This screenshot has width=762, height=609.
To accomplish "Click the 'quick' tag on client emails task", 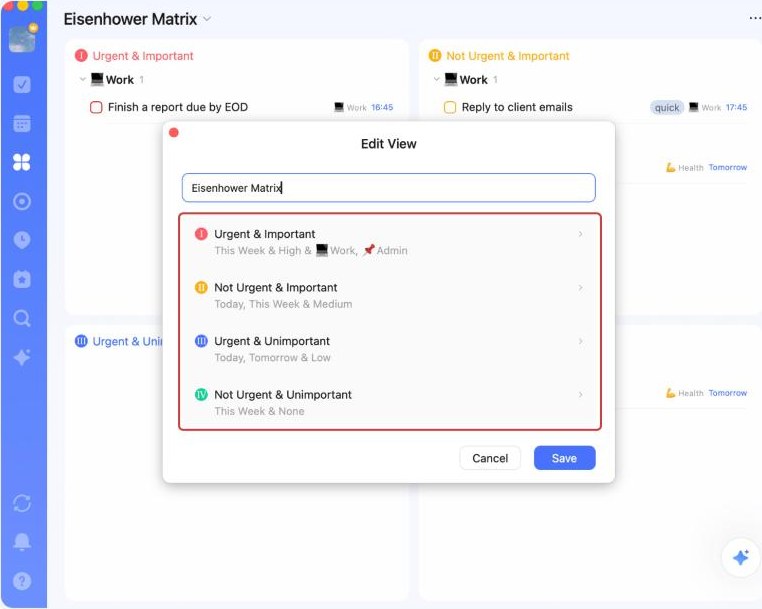I will click(x=667, y=107).
